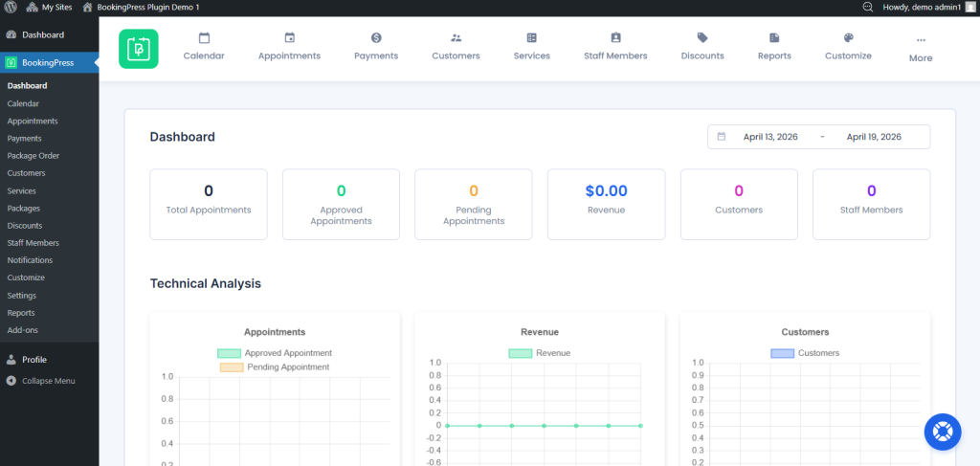Open the Add-ons sidebar link
980x466 pixels.
pyautogui.click(x=23, y=330)
